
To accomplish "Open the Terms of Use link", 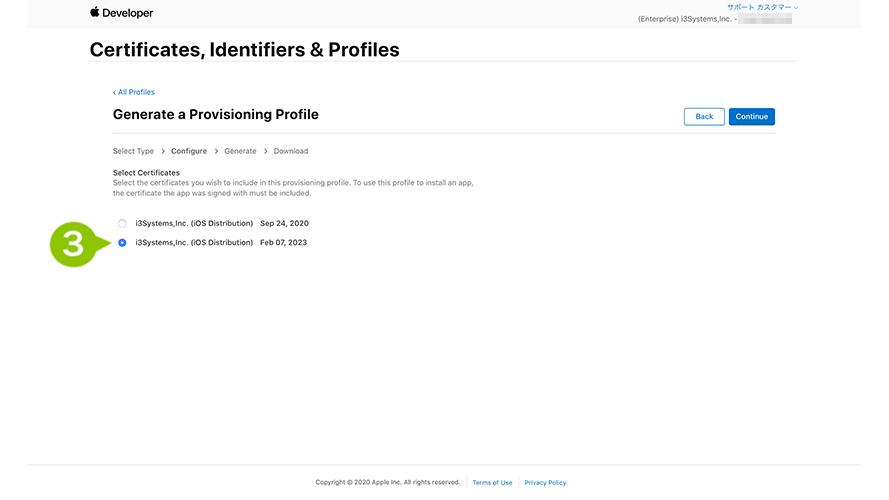I will click(x=492, y=482).
